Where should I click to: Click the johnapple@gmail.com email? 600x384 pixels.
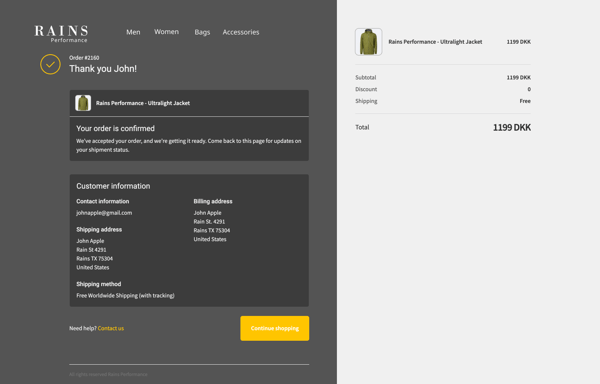tap(104, 213)
